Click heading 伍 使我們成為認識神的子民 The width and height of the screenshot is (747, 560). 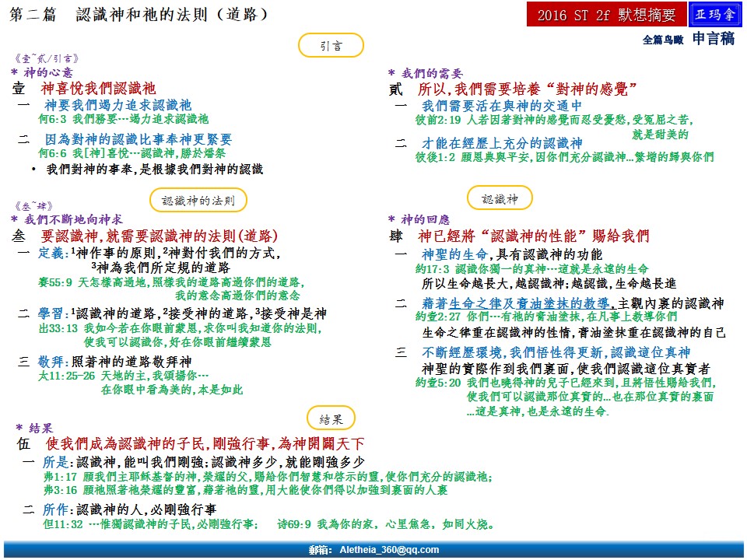(x=191, y=444)
